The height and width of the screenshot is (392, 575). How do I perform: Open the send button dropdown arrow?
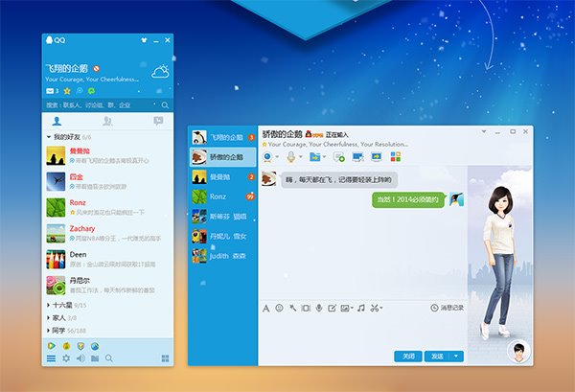click(456, 357)
